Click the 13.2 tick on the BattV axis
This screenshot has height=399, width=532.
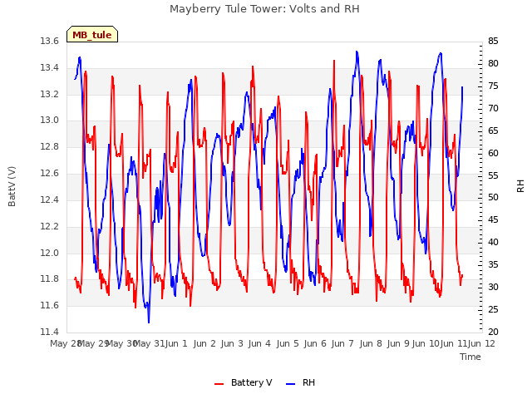[x=49, y=94]
